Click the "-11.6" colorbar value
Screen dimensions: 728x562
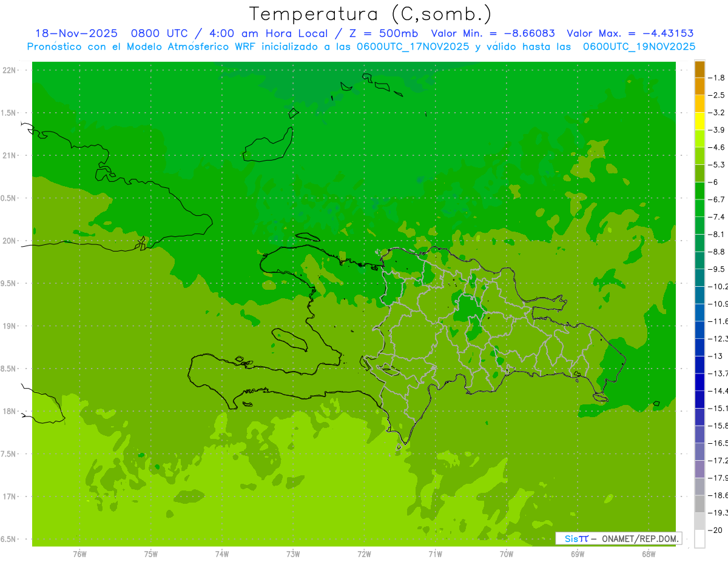(718, 321)
